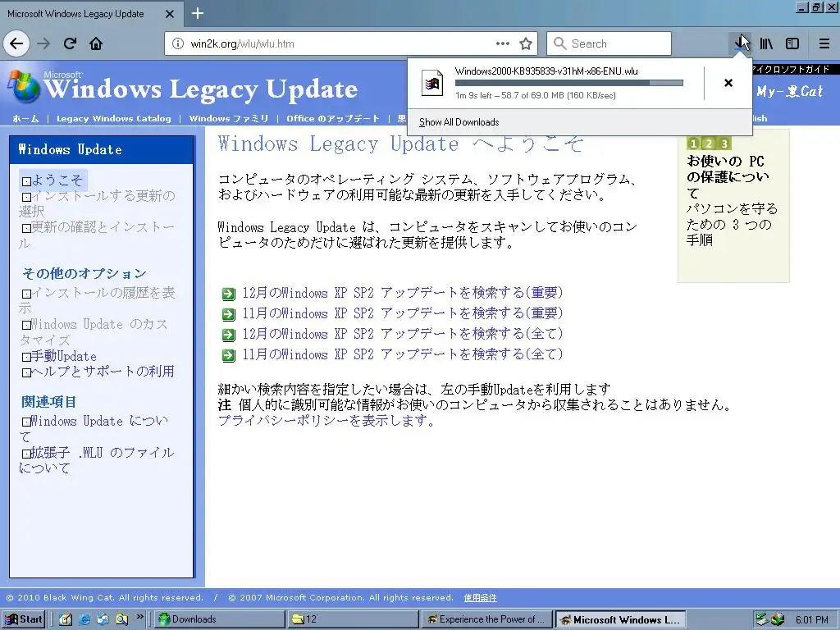
Task: Go back with the browser back arrow
Action: pos(16,43)
